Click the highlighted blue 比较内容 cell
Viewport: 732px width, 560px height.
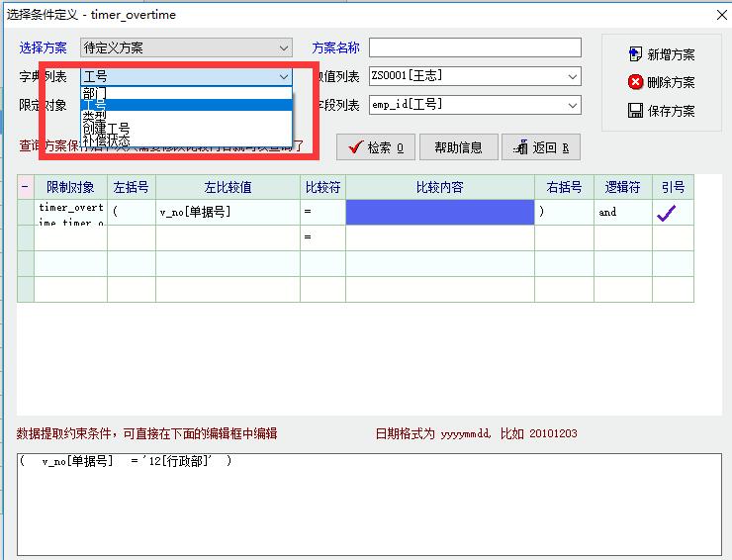click(439, 212)
